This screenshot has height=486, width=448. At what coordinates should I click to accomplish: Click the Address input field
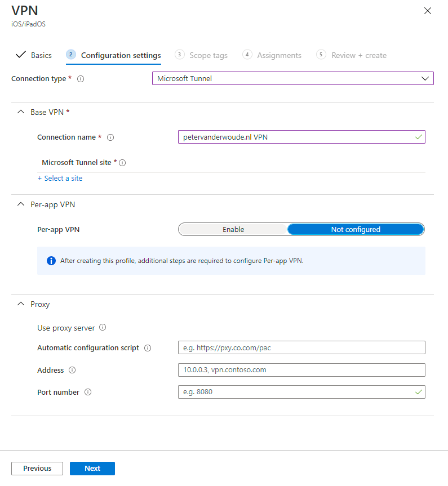[301, 370]
